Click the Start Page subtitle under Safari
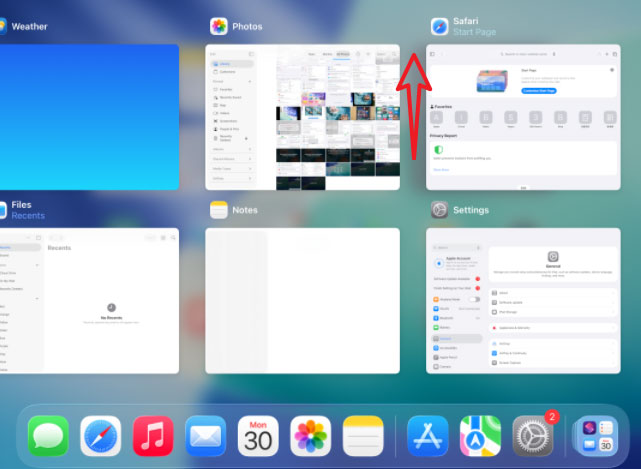641x469 pixels. [475, 32]
